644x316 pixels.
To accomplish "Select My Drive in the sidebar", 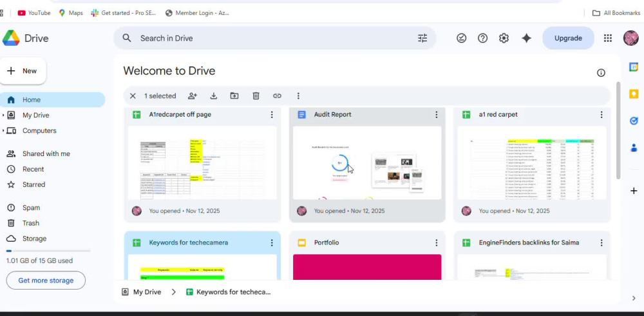I will (35, 115).
